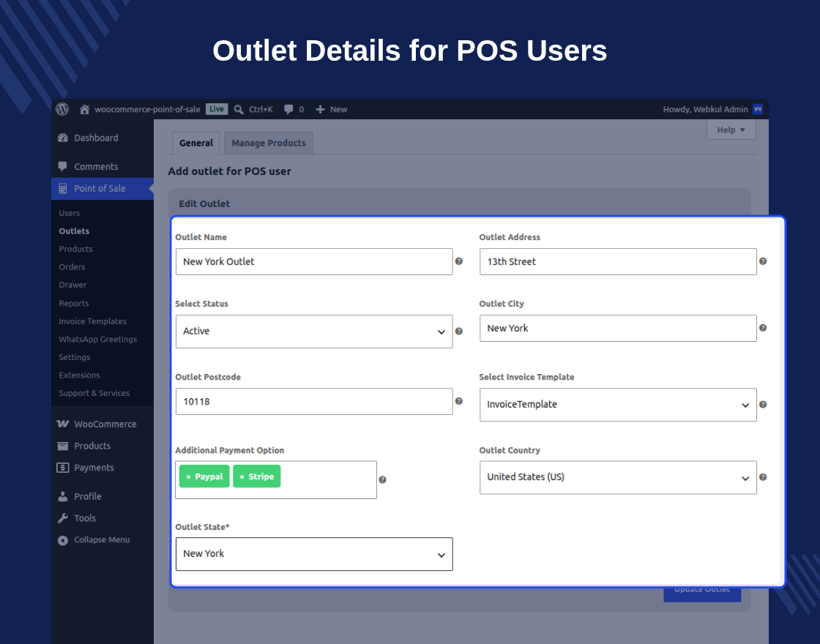Screen dimensions: 820x644
Task: Click the Payments dollar icon
Action: pos(63,468)
